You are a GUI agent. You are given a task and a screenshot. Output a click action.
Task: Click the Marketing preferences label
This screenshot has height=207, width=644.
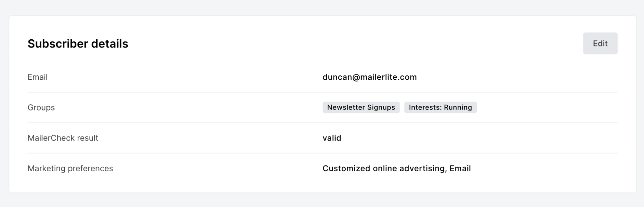[70, 168]
